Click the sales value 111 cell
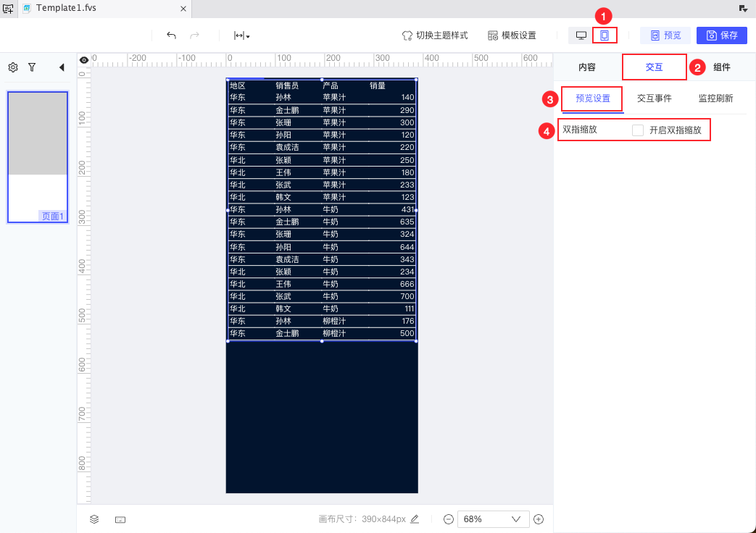The width and height of the screenshot is (756, 533). click(x=409, y=309)
